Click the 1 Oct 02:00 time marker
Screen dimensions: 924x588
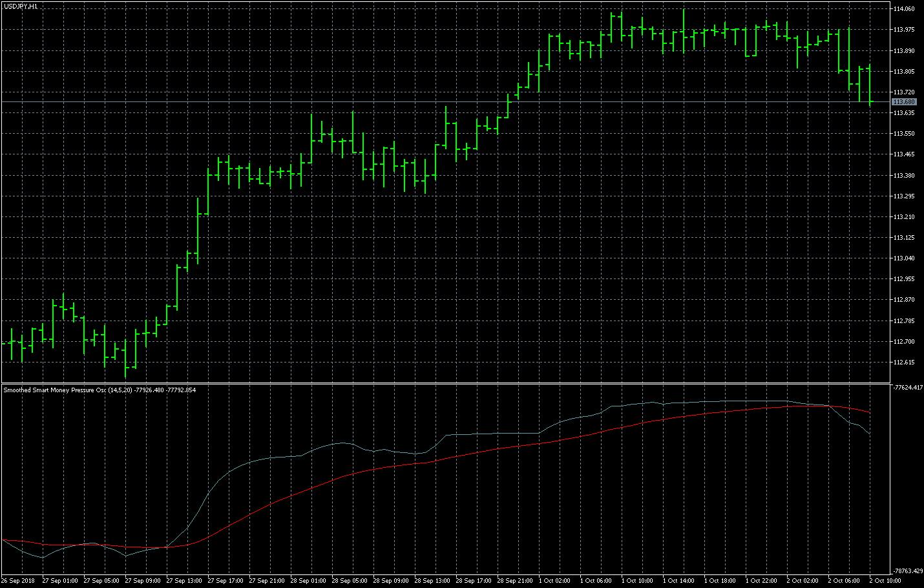click(555, 581)
